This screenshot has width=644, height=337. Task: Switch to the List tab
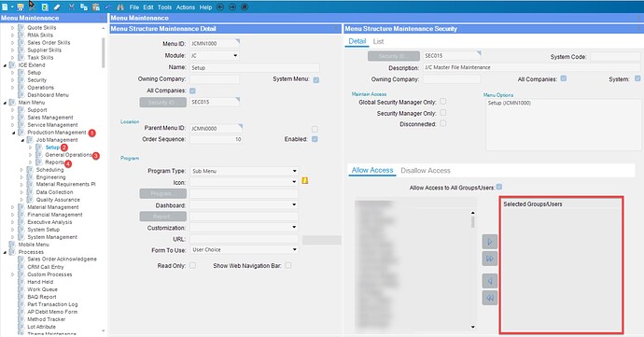(x=378, y=41)
